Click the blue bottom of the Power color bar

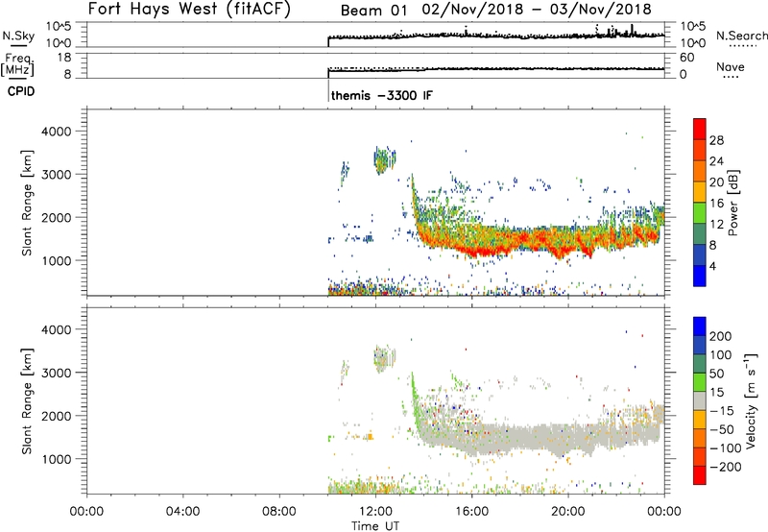[x=700, y=276]
